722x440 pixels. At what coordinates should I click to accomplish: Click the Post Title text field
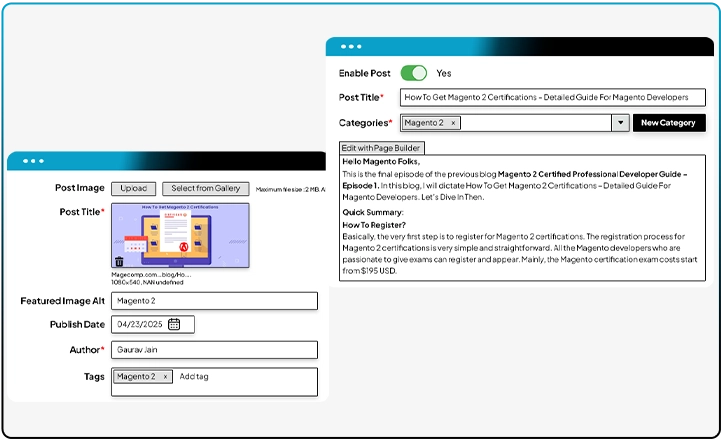pos(552,97)
